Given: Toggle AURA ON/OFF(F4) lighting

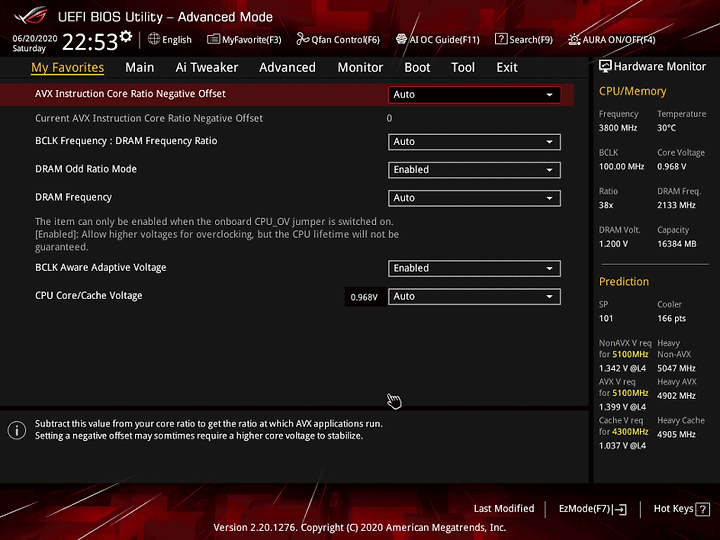Looking at the screenshot, I should point(612,39).
